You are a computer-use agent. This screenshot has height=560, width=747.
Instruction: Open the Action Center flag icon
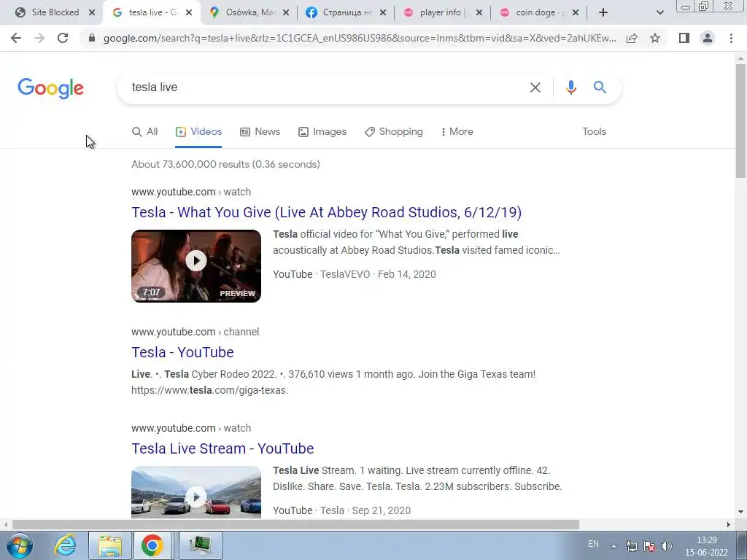click(649, 546)
